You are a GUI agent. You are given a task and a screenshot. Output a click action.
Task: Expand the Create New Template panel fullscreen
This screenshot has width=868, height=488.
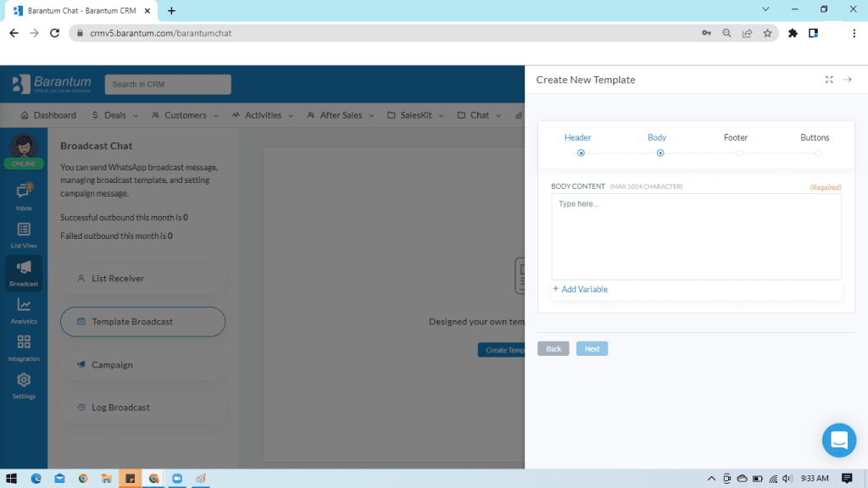click(x=829, y=79)
